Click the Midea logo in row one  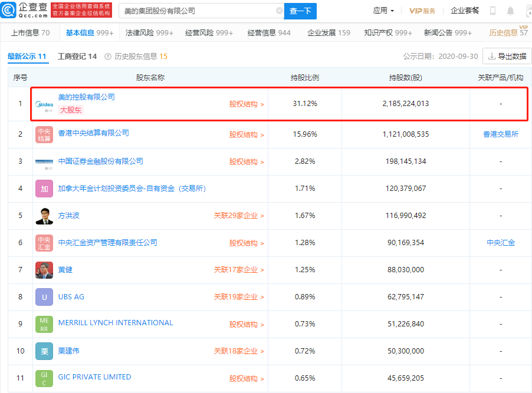[x=43, y=105]
